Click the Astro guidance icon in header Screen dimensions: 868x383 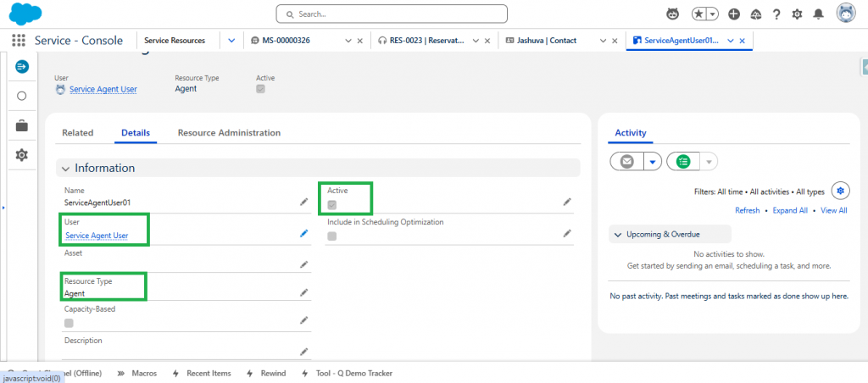(672, 14)
